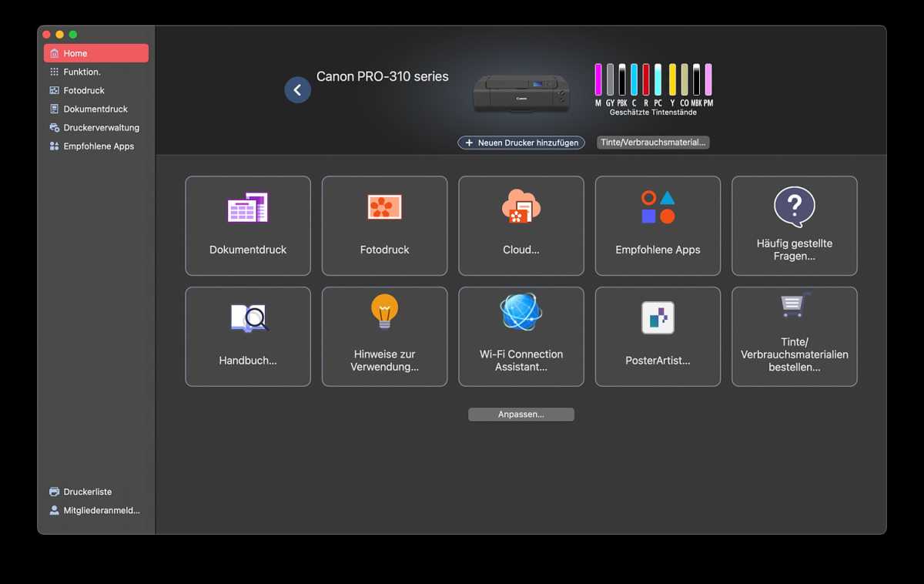Click Neuen Drucker hinzufügen button

point(521,143)
